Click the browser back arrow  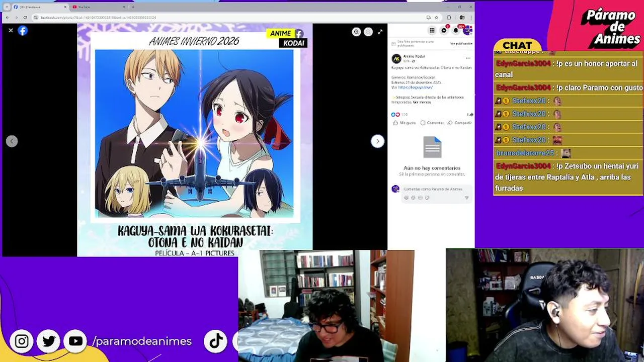[7, 18]
